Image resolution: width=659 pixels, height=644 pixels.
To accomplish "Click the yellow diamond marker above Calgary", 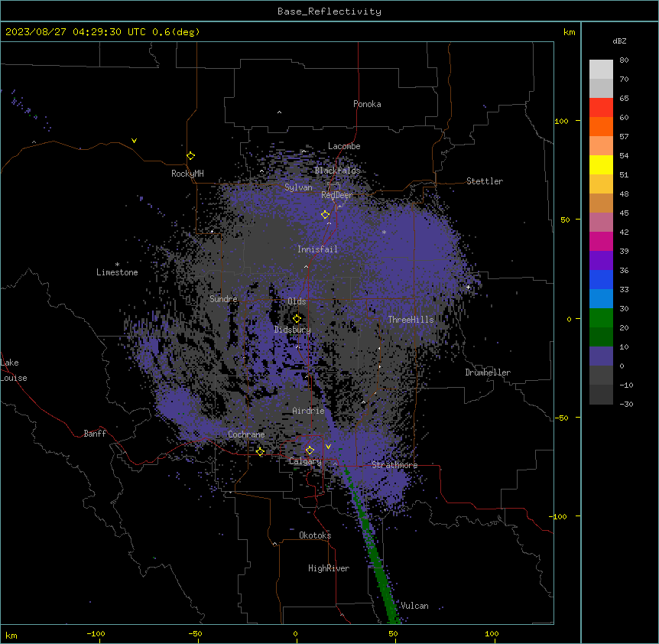I will (310, 450).
